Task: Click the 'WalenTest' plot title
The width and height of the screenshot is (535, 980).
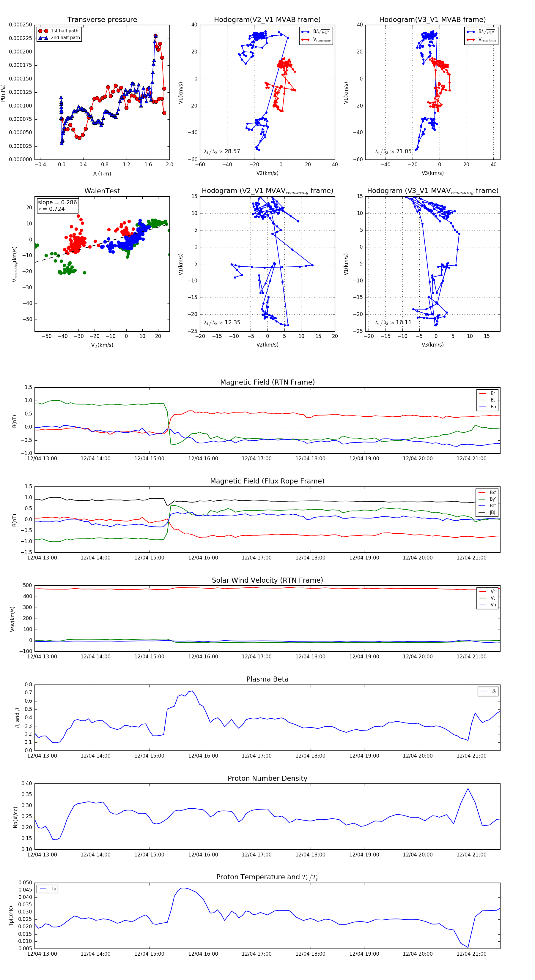Action: [x=102, y=191]
